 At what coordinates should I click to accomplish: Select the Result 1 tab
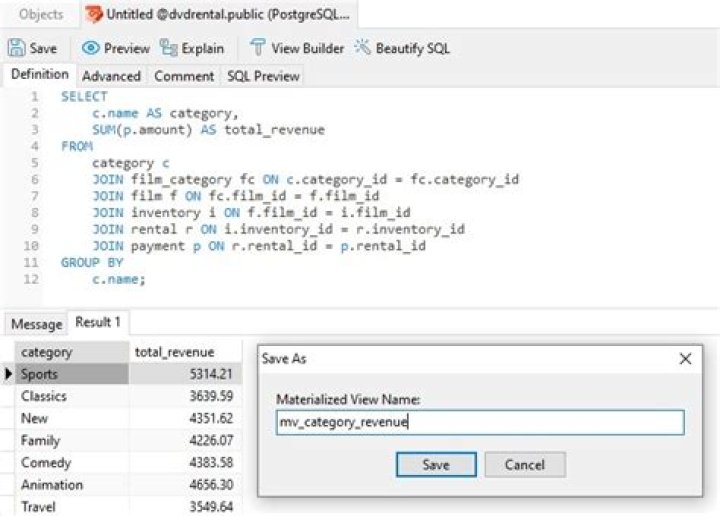point(98,322)
